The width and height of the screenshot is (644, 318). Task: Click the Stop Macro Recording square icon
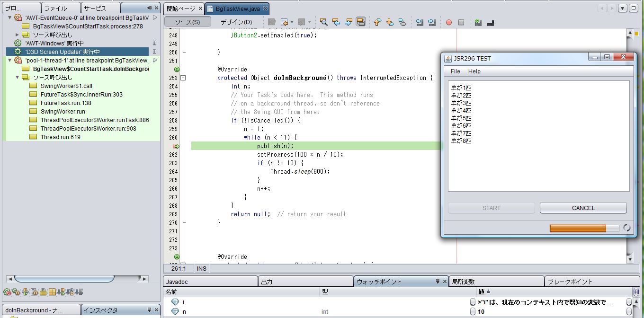coord(461,22)
